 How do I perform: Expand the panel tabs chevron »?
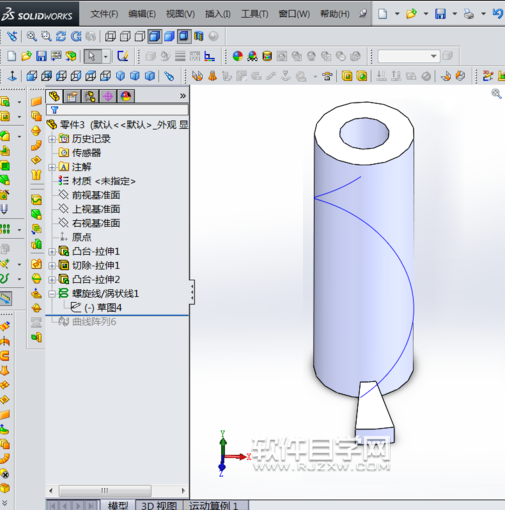point(183,96)
